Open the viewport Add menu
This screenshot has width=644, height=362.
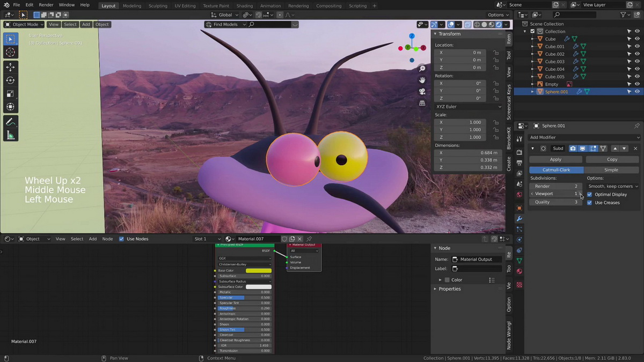coord(86,24)
